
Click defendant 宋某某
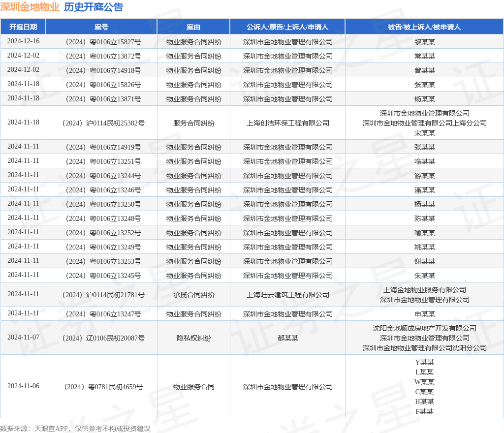pyautogui.click(x=425, y=133)
